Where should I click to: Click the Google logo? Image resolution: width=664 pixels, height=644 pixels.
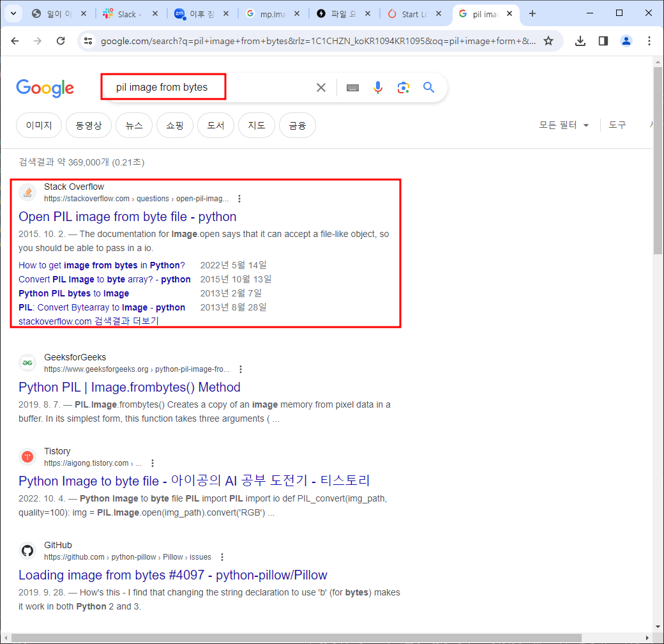[x=45, y=88]
